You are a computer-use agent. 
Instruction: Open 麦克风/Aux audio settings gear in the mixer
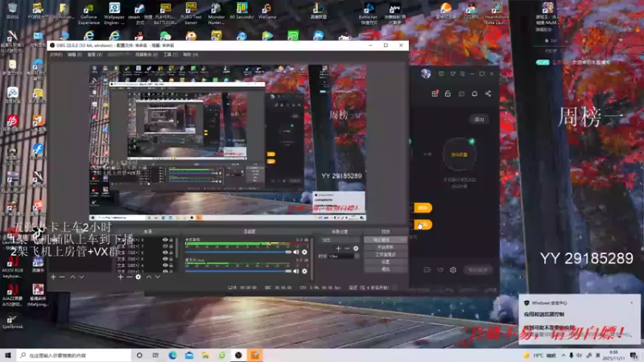[304, 271]
